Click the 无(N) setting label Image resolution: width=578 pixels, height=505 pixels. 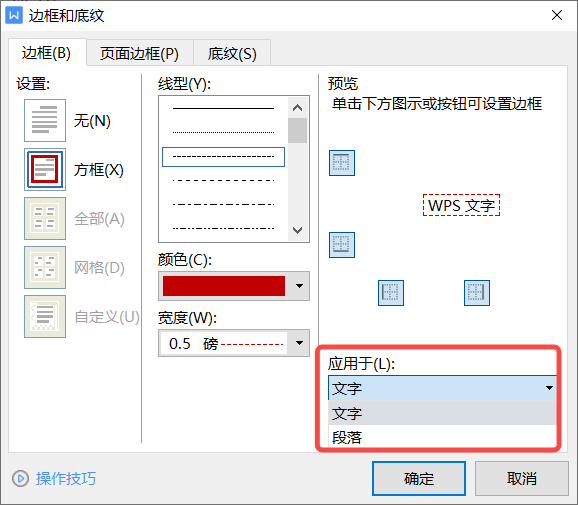(x=92, y=121)
